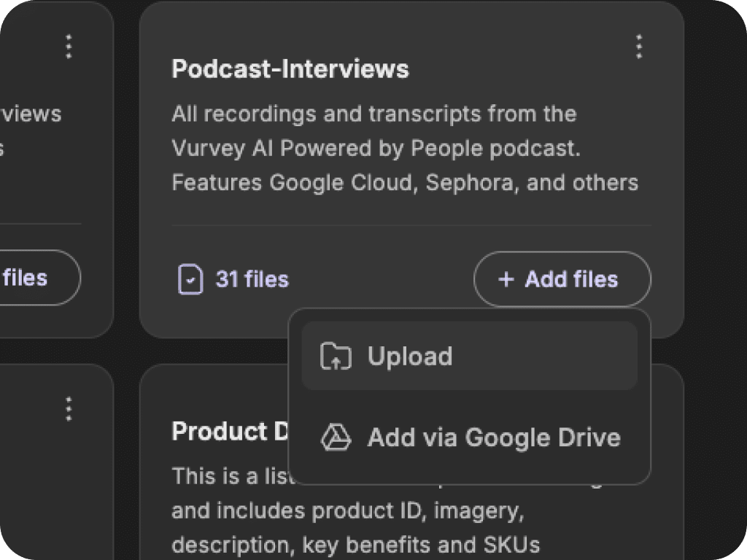The width and height of the screenshot is (747, 560).
Task: Click the partially visible files button at the left edge
Action: point(40,278)
